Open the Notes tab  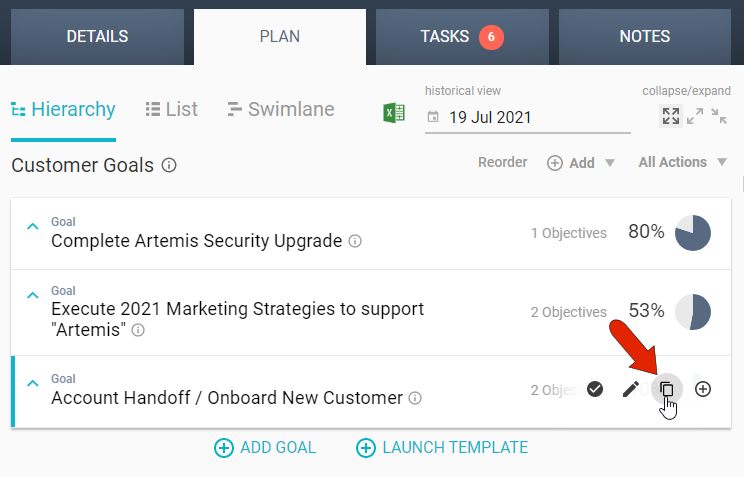pyautogui.click(x=645, y=37)
